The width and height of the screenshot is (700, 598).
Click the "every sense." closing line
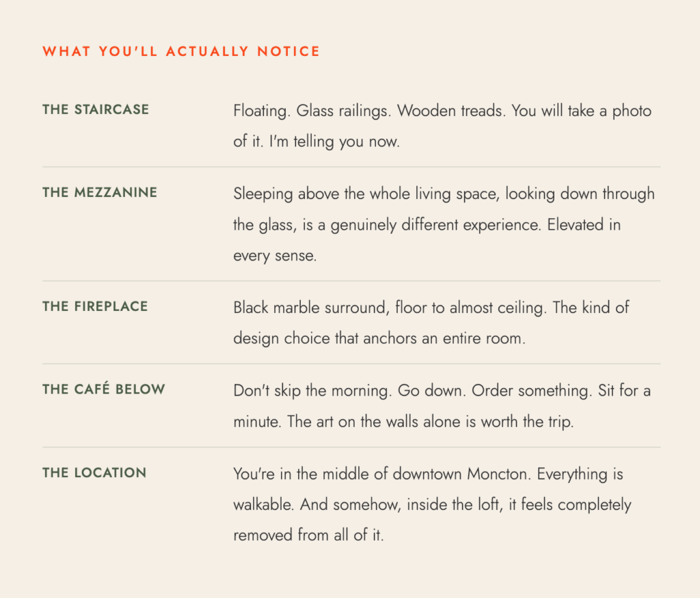pyautogui.click(x=275, y=256)
